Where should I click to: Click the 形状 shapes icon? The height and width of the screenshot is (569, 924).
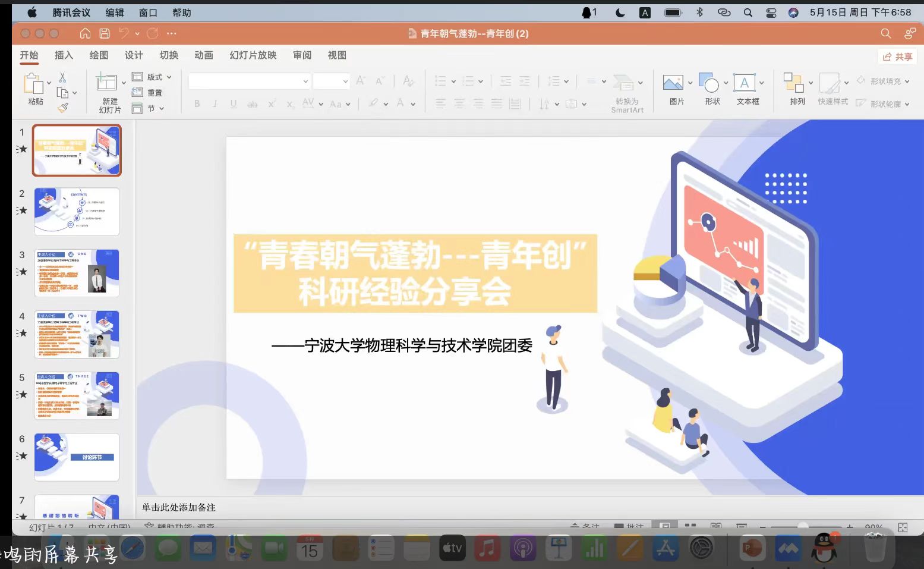point(709,83)
